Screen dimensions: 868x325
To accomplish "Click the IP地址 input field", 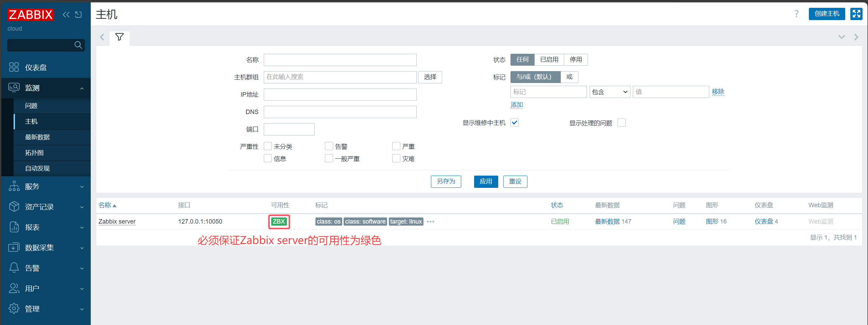I will tap(340, 95).
